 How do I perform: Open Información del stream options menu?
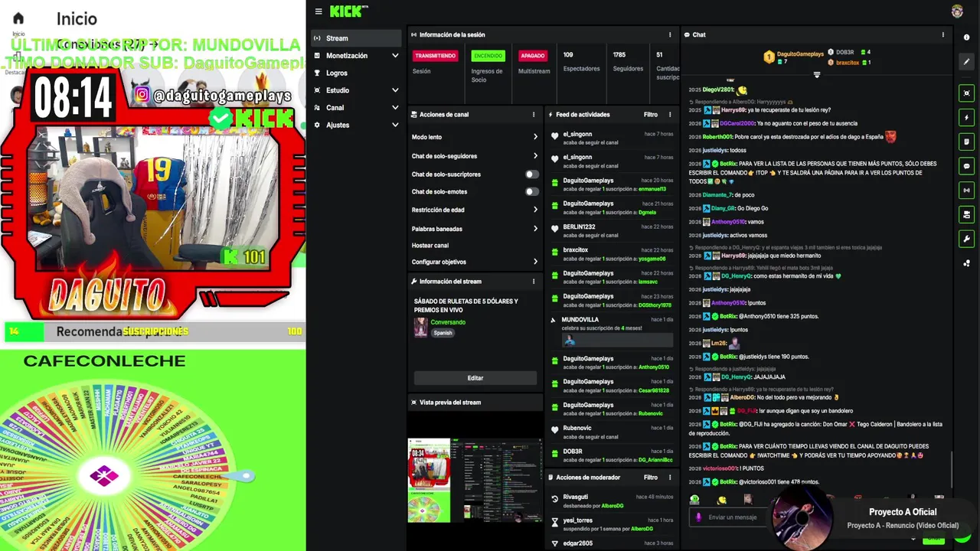[x=534, y=282]
